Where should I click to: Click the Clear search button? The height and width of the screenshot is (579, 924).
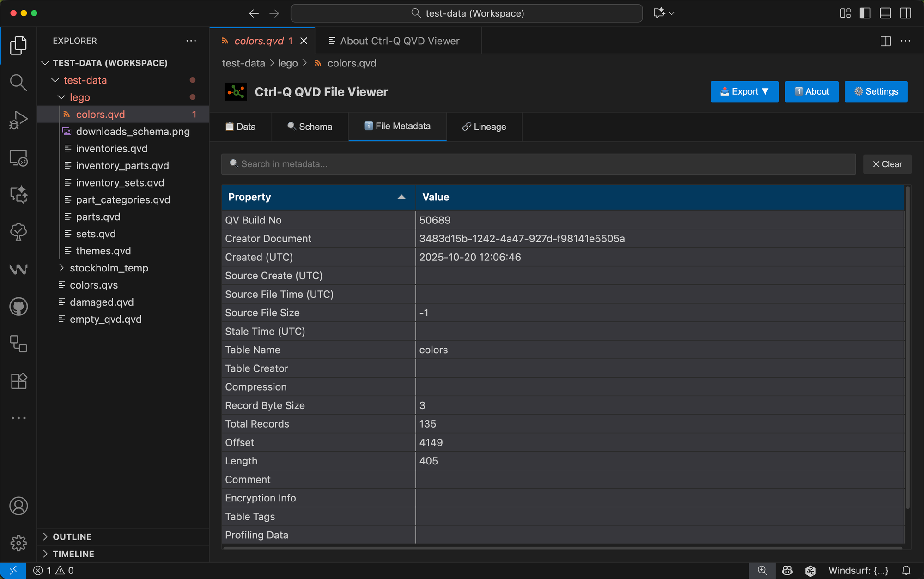887,164
